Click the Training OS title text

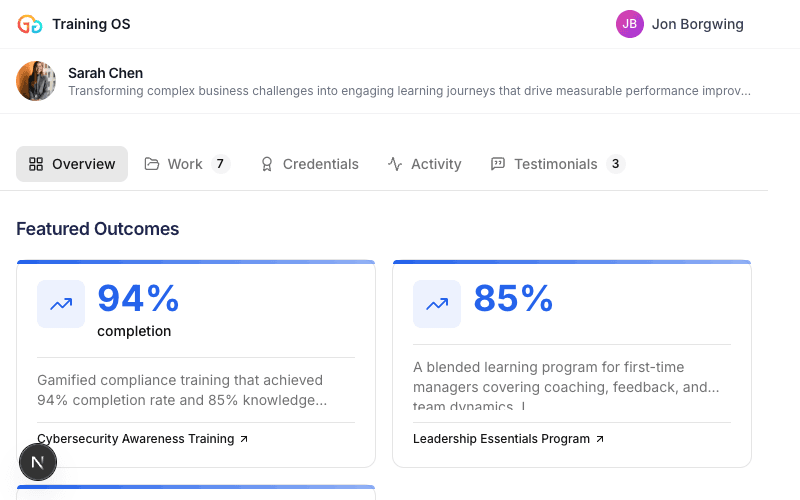(91, 24)
